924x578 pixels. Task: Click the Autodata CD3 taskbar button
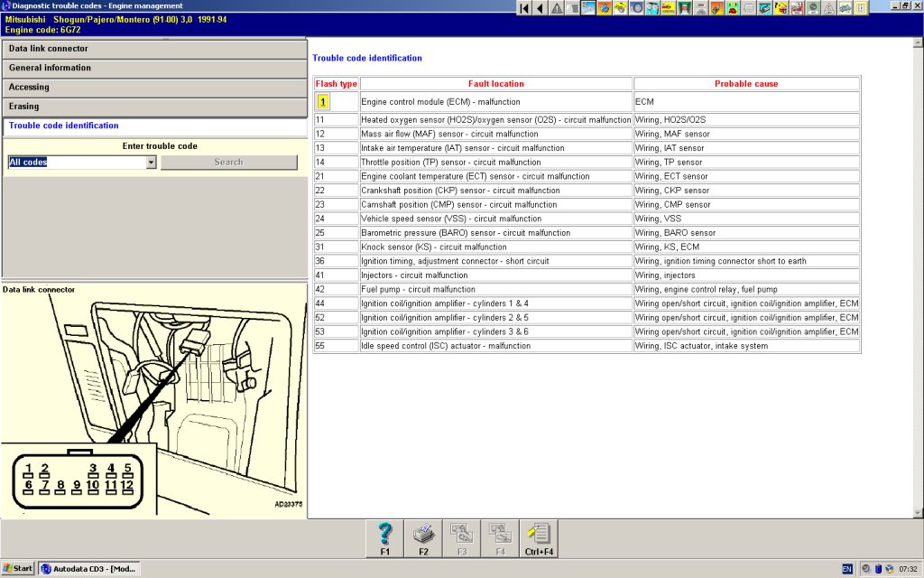pos(88,569)
